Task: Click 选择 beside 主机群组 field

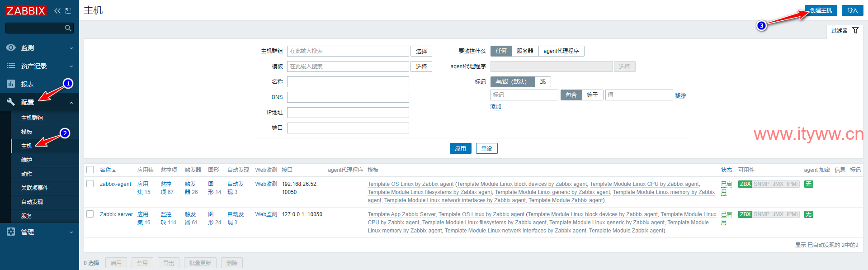Action: [421, 51]
